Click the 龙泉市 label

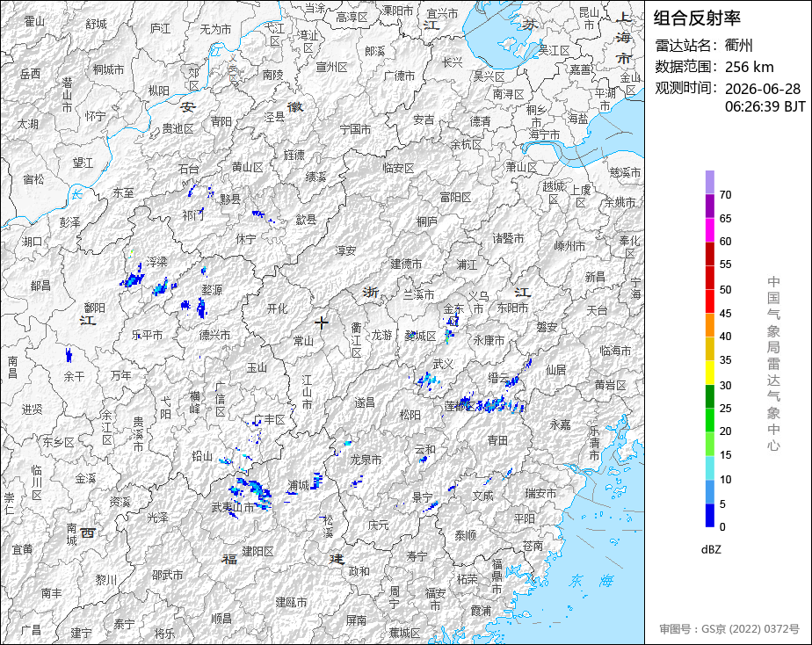click(366, 460)
